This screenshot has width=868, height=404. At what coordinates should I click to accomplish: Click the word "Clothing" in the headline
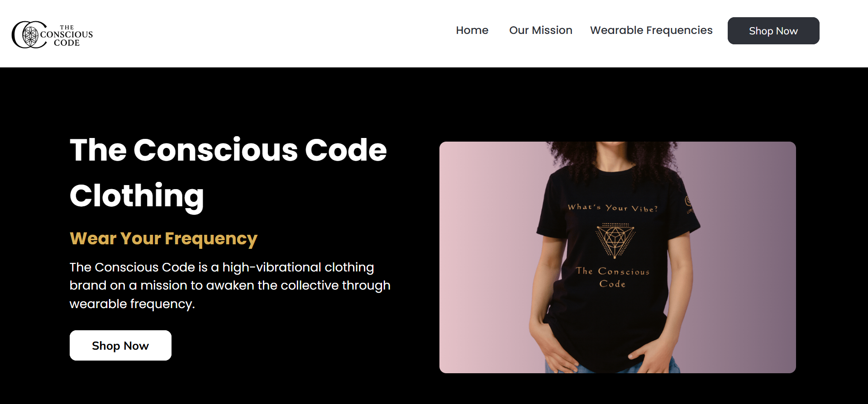pos(137,195)
